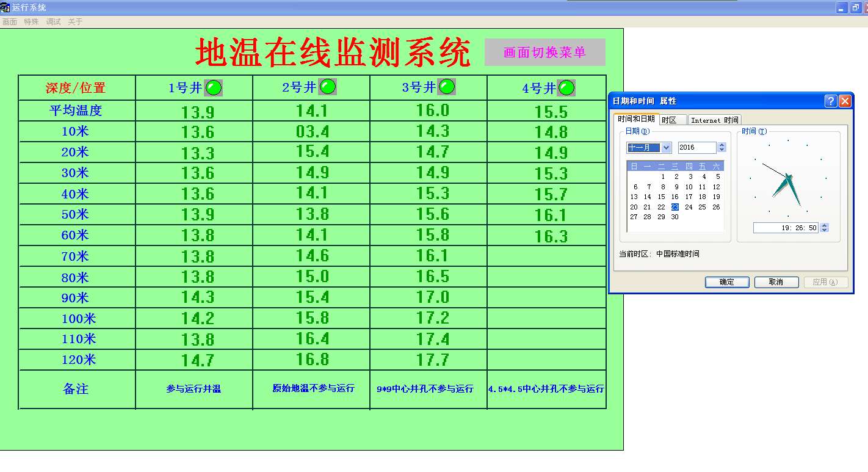Click the help question mark in date dialog
The height and width of the screenshot is (472, 868).
click(x=831, y=101)
